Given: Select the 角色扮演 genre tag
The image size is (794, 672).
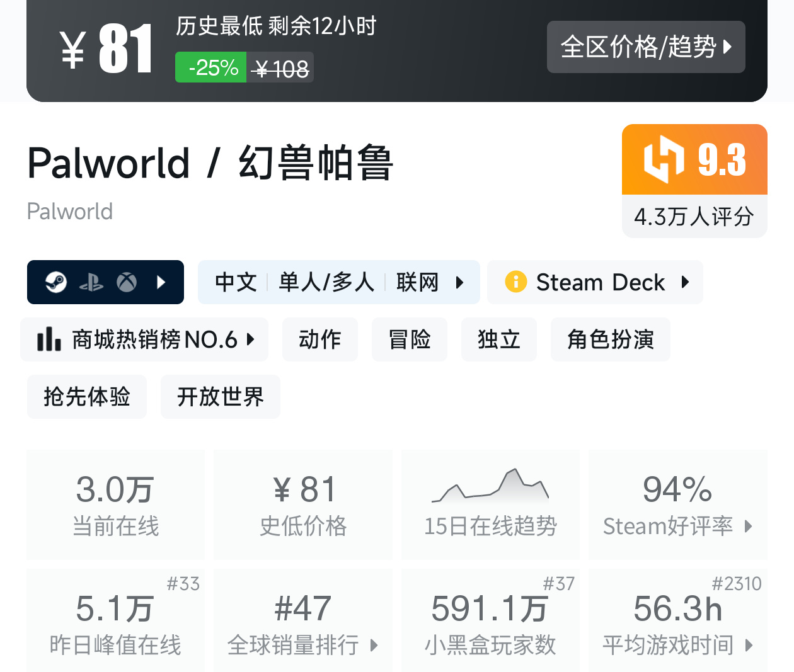Looking at the screenshot, I should pyautogui.click(x=611, y=339).
